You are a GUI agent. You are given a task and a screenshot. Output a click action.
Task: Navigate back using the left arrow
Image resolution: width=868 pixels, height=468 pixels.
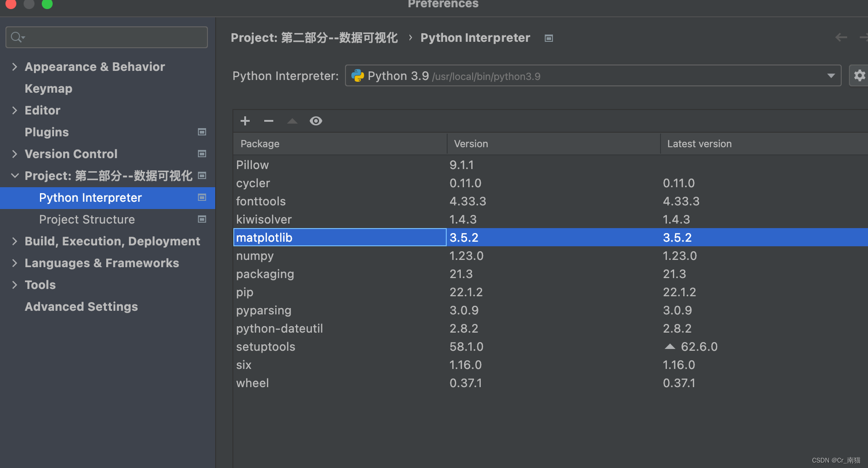pyautogui.click(x=841, y=37)
